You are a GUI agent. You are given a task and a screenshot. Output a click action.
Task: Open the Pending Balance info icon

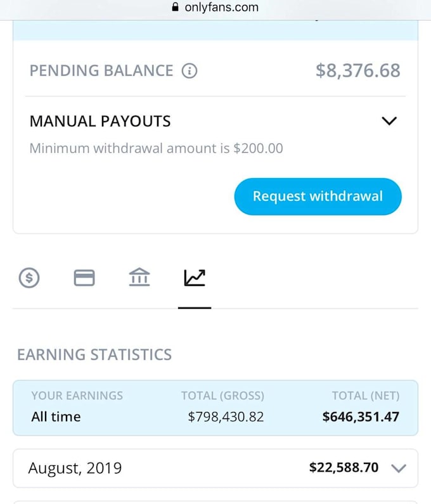click(x=190, y=70)
